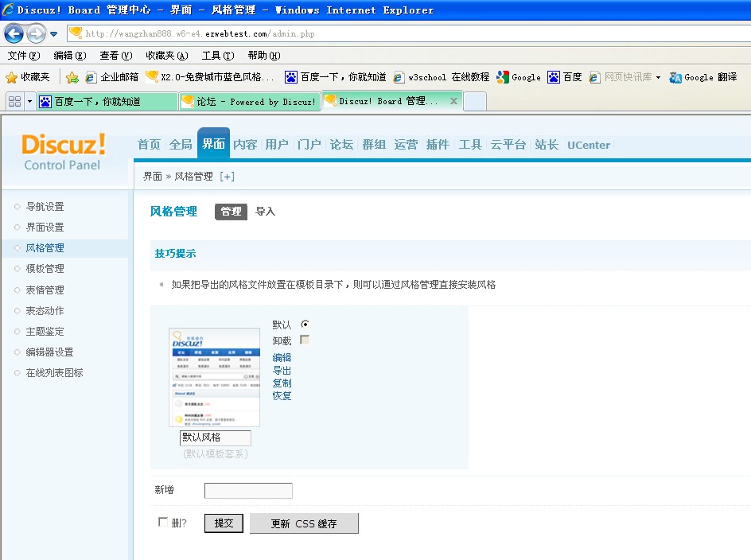
Task: Open the Google 翻译 bookmark
Action: (x=703, y=77)
